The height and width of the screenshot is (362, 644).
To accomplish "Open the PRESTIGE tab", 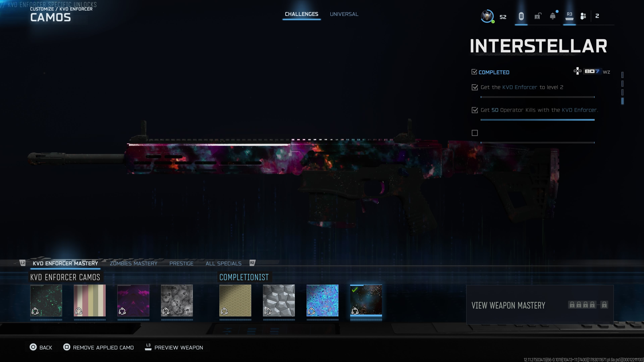I will (181, 263).
